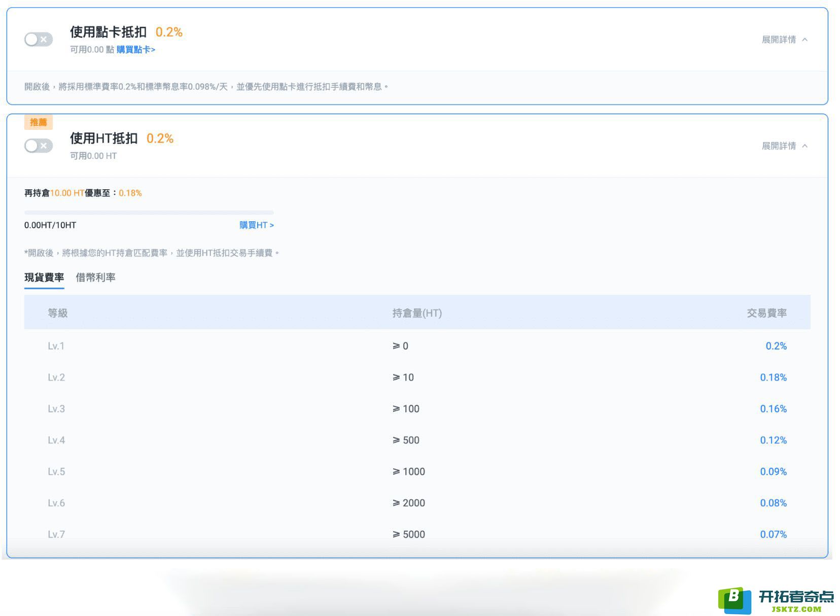
Task: Switch to the 借幣利率 tab
Action: click(x=95, y=278)
